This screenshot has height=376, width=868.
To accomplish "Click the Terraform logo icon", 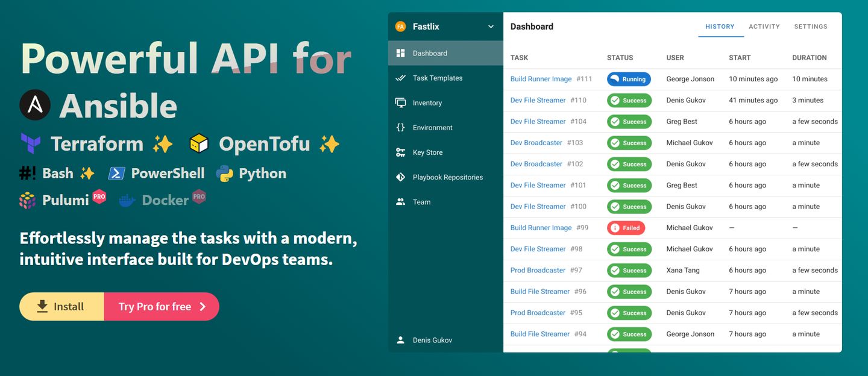I will (x=30, y=143).
